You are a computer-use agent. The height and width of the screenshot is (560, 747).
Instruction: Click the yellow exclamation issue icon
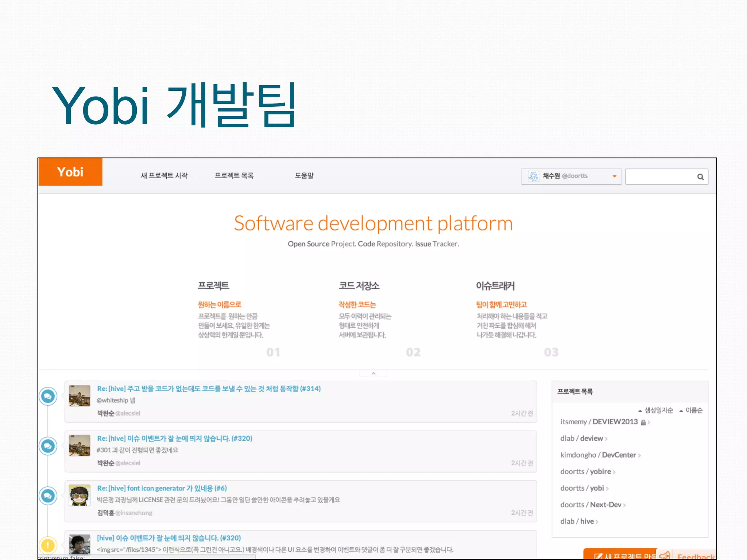click(x=48, y=545)
